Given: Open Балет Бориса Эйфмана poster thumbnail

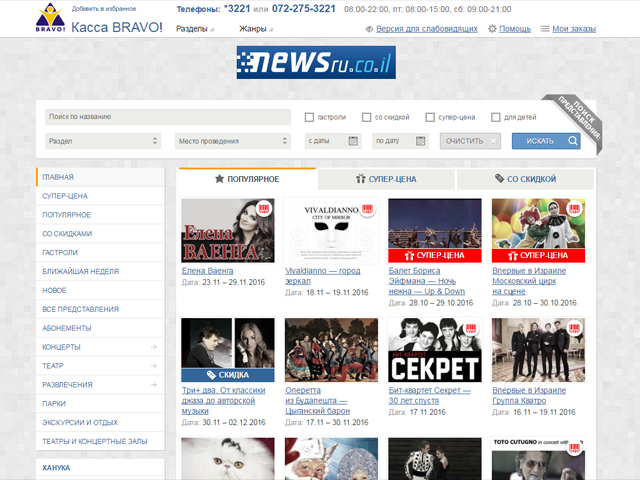Looking at the screenshot, I should (435, 231).
